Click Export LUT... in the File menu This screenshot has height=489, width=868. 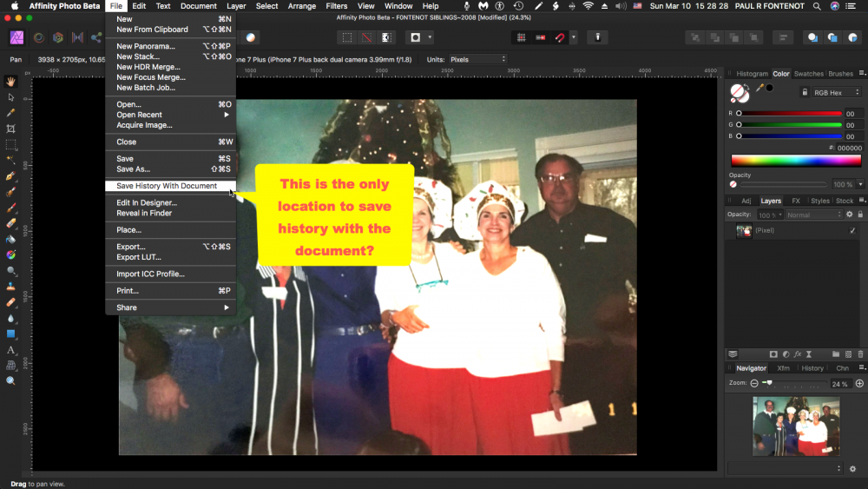(x=139, y=257)
